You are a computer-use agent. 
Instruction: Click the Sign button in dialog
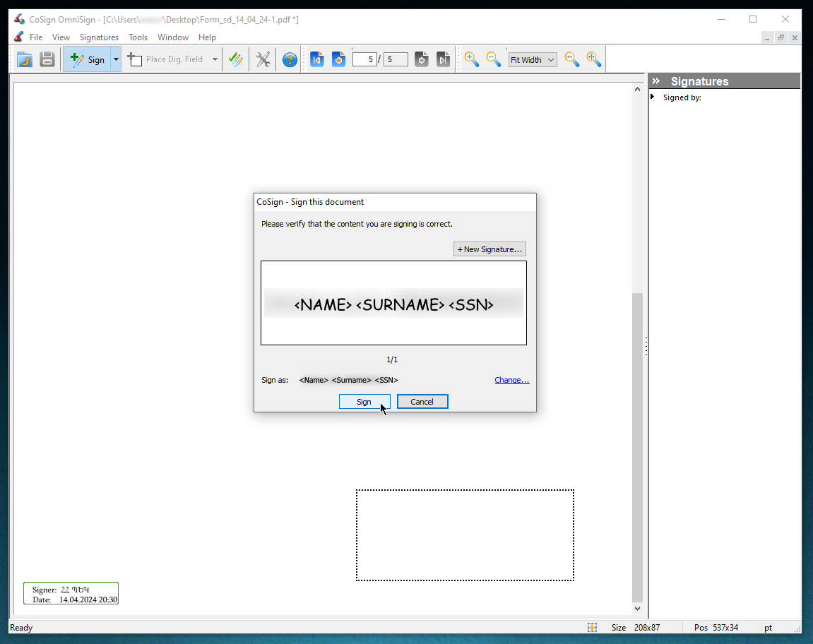pos(364,401)
